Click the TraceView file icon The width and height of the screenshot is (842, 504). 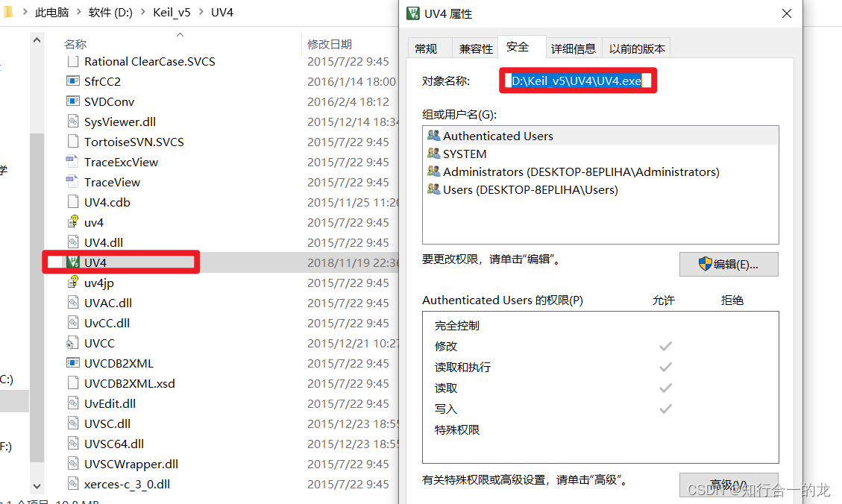coord(72,182)
